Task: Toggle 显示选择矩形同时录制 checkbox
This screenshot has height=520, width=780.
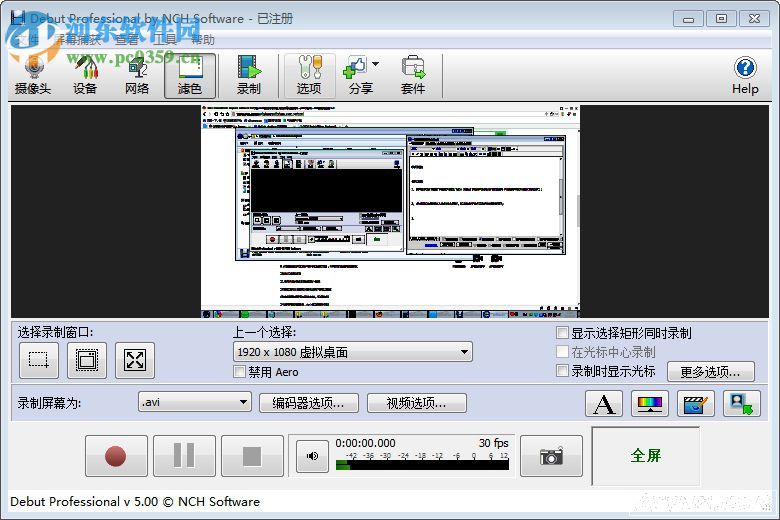Action: [x=563, y=333]
